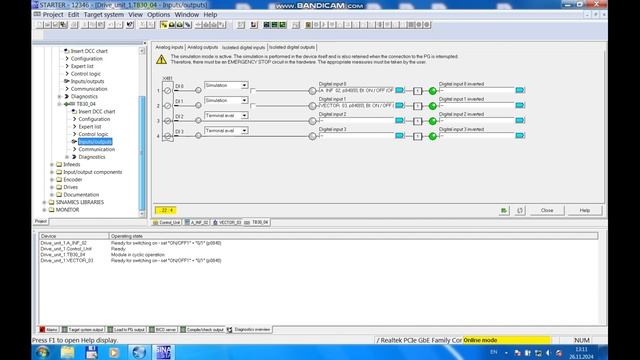Open Windows Start menu
The height and width of the screenshot is (360, 640).
[42, 352]
